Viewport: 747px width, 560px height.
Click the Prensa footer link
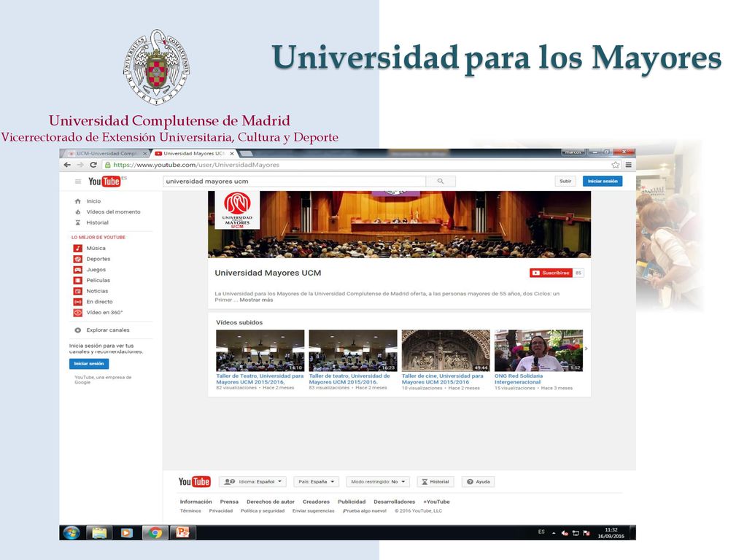point(229,502)
